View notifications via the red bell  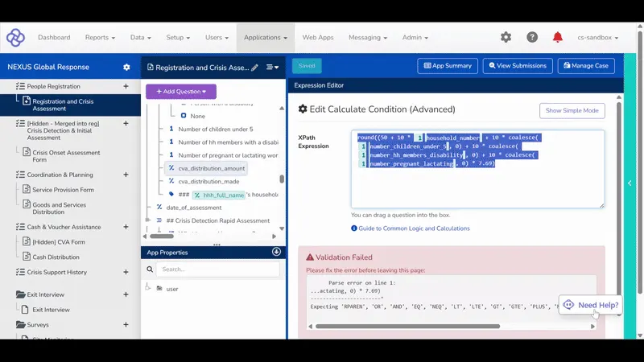coord(557,37)
